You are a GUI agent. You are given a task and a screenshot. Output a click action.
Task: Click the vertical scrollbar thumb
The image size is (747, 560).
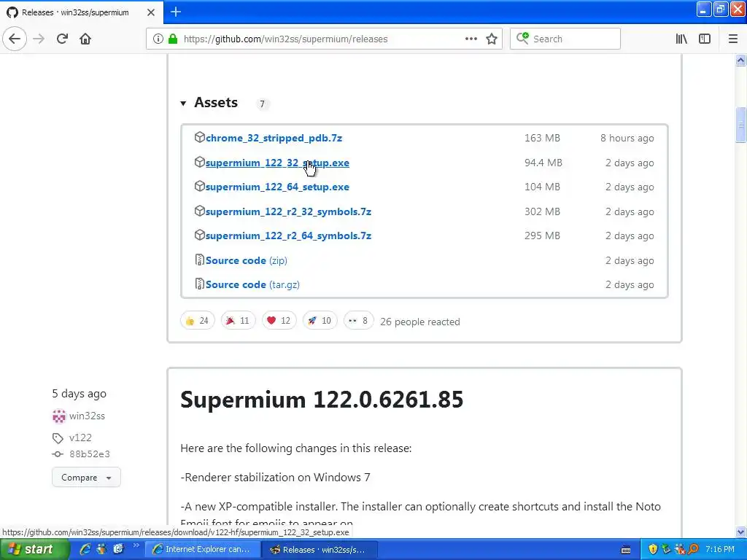740,125
